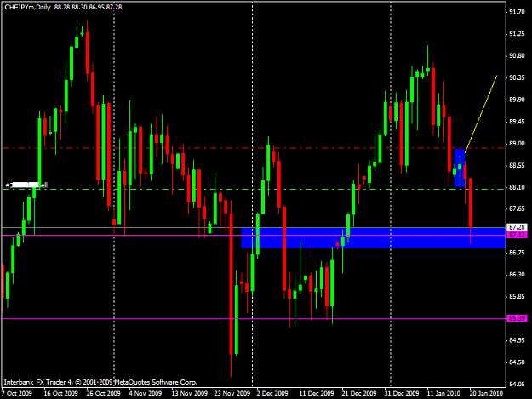532x399 pixels.
Task: Click the 84.95 price scale value
Action: click(x=517, y=340)
